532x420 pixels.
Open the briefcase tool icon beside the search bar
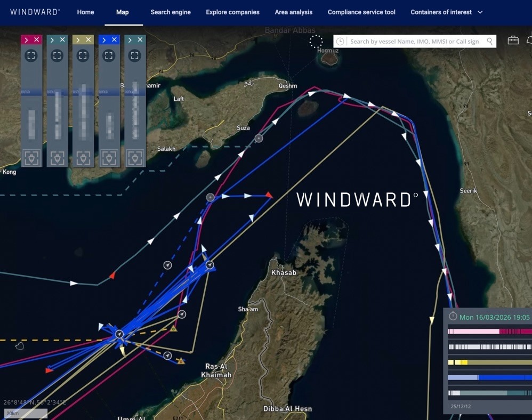(512, 41)
